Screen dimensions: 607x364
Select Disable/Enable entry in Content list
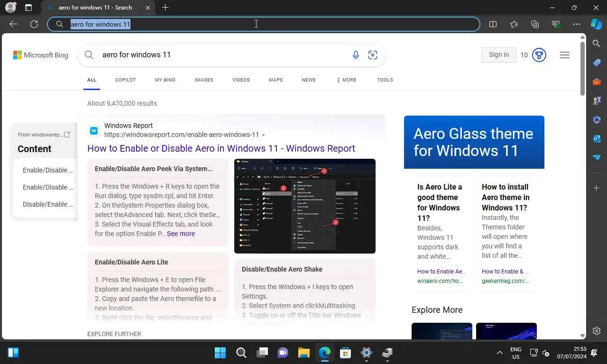(x=48, y=204)
